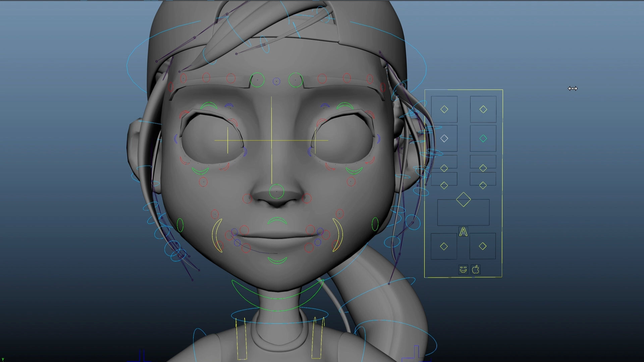Select fourth-row right diamond in control panel
The width and height of the screenshot is (644, 362).
(x=483, y=185)
